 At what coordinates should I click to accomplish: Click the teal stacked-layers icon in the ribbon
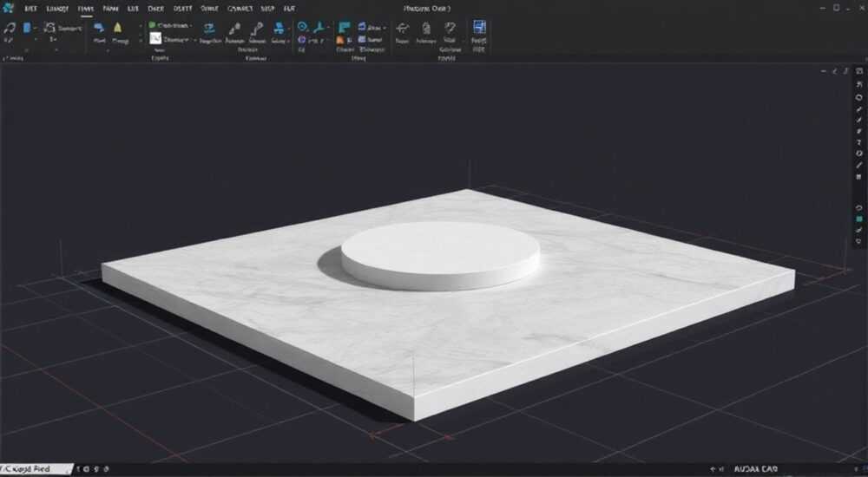208,29
